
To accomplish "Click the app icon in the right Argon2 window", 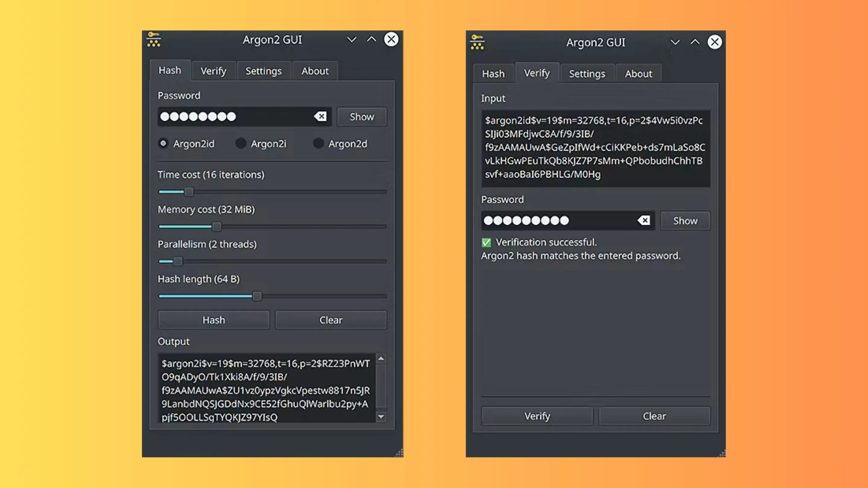I will 477,42.
